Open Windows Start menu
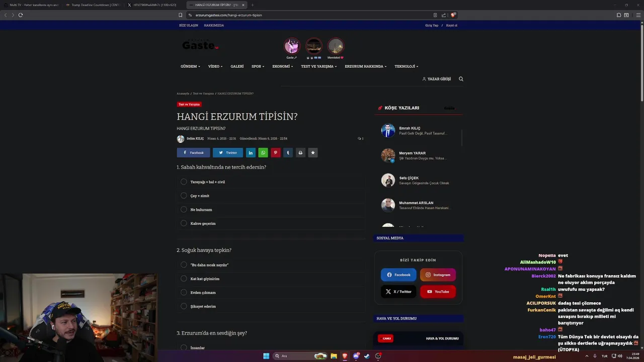 (266, 356)
